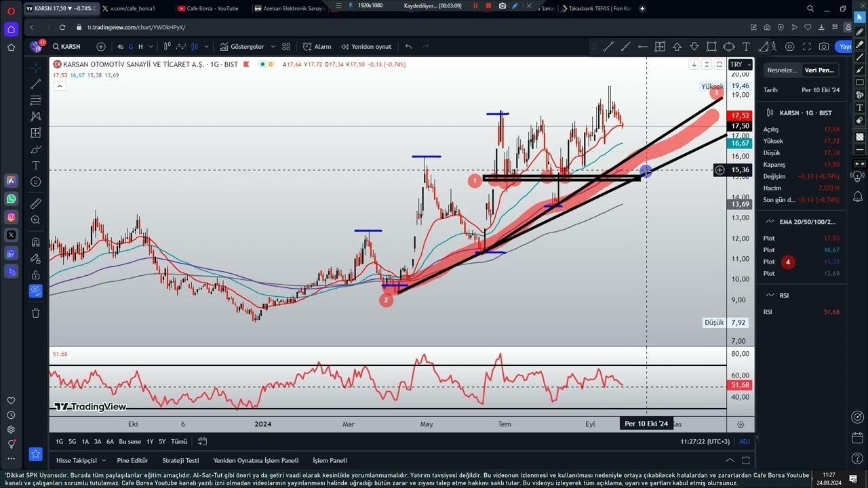The width and height of the screenshot is (868, 488).
Task: Open WhatsApp in browser sidebar
Action: tap(11, 199)
